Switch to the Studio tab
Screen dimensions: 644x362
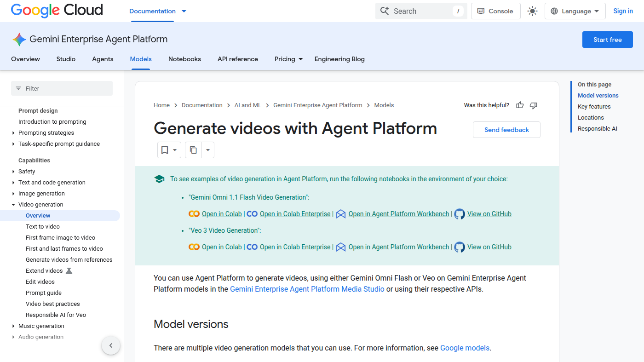click(x=66, y=59)
